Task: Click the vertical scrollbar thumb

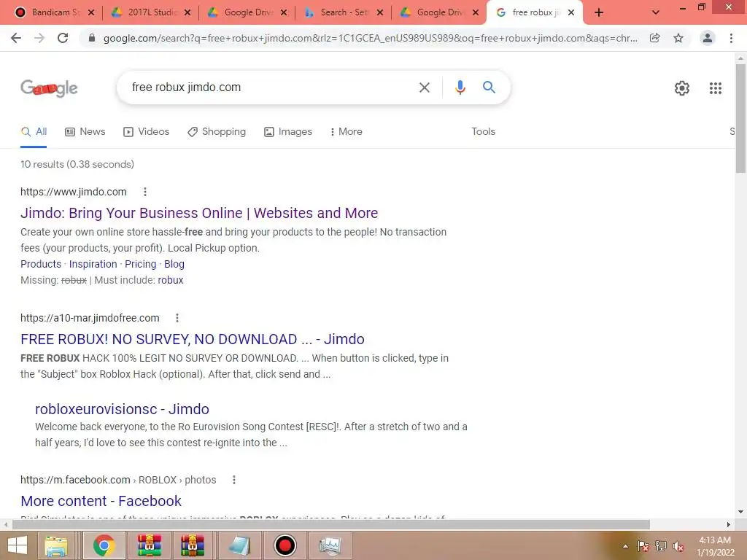Action: [x=740, y=118]
